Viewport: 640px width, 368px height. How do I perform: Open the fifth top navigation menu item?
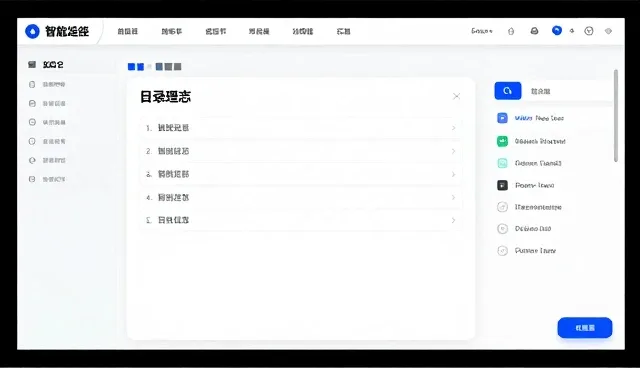[x=303, y=31]
